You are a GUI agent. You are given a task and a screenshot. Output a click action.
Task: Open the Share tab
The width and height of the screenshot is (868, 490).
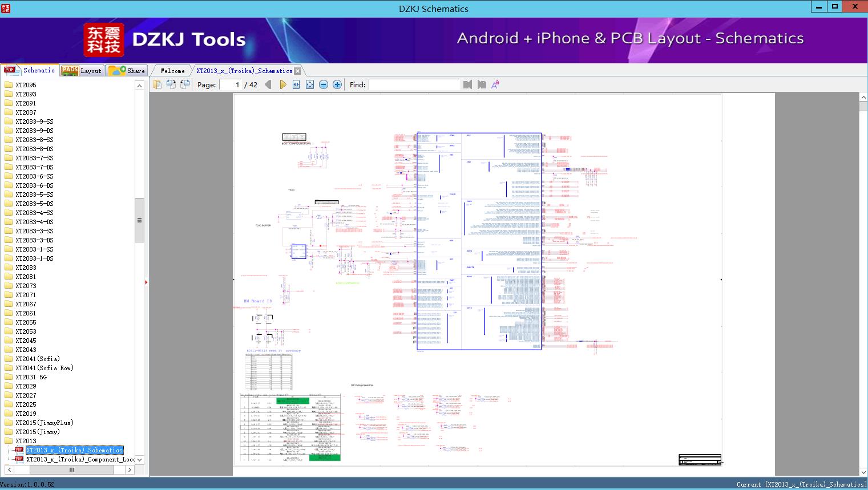pyautogui.click(x=127, y=71)
